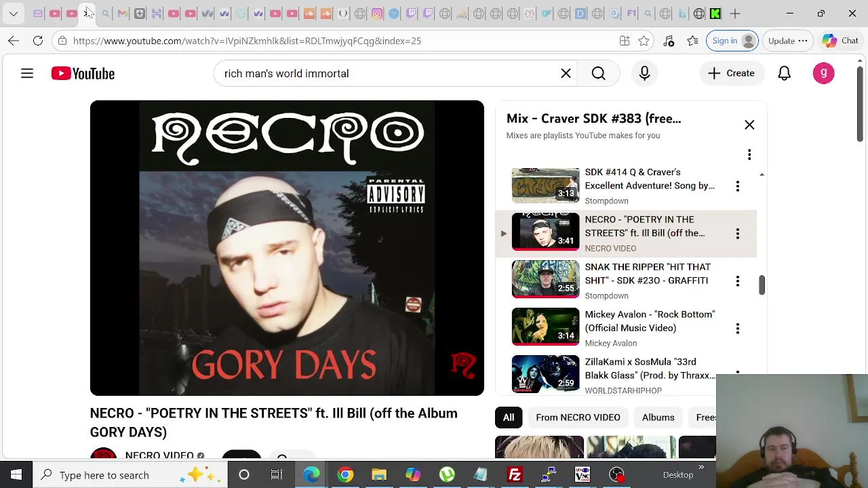The height and width of the screenshot is (488, 868).
Task: Expand the tab actions chevron
Action: [x=14, y=14]
